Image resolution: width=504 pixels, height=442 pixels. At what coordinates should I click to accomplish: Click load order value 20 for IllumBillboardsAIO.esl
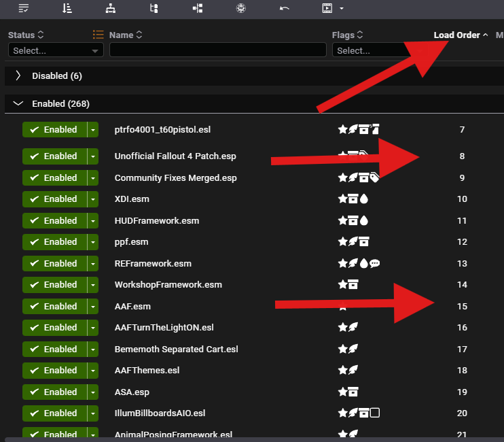(462, 413)
